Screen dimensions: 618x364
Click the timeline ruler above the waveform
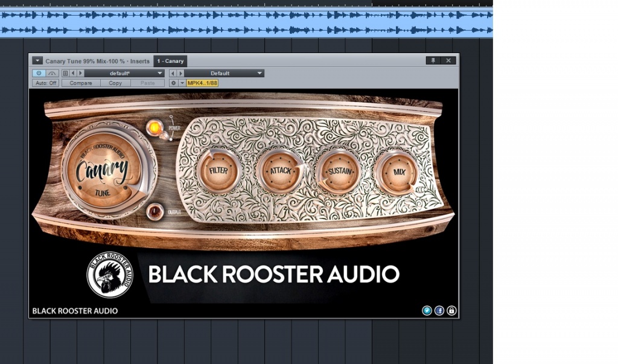point(246,3)
